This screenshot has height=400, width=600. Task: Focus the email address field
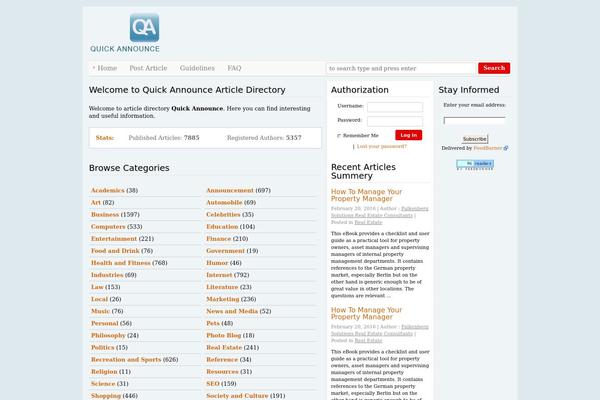click(474, 121)
